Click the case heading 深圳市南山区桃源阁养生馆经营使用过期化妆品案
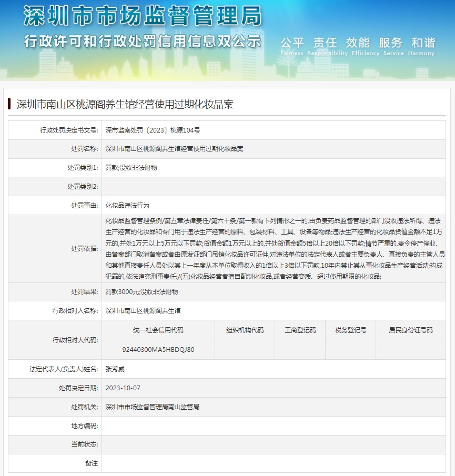 (x=125, y=105)
